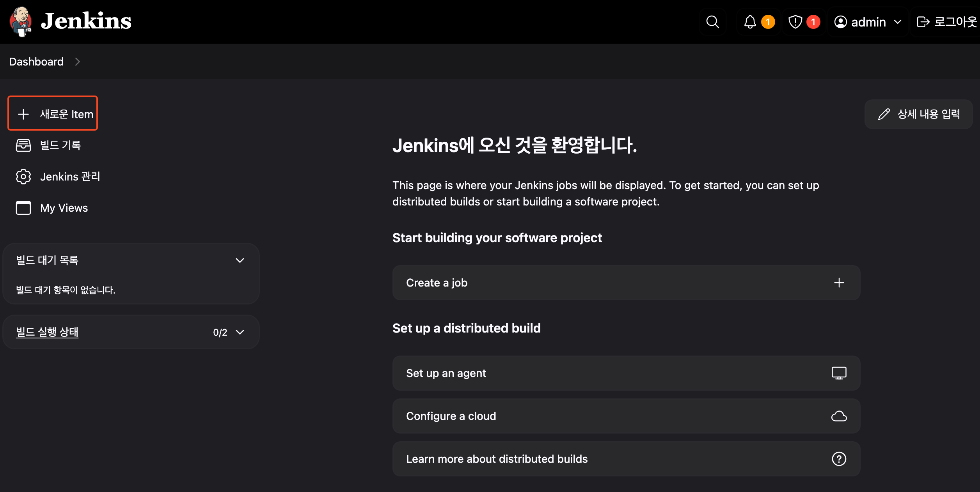Open notifications bell icon
The width and height of the screenshot is (980, 492).
point(750,22)
